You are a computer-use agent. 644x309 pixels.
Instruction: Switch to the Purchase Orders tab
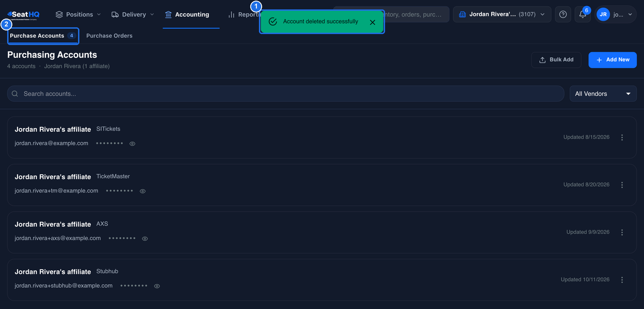point(109,36)
